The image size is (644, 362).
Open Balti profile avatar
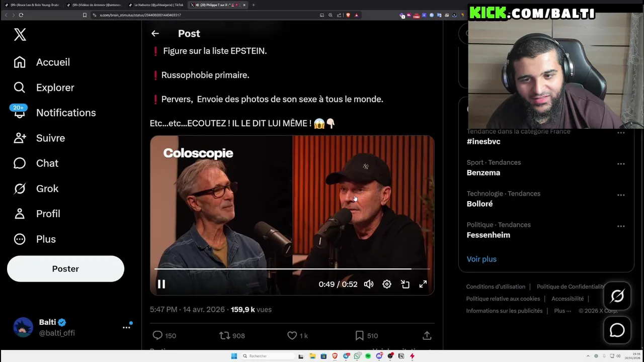point(23,327)
